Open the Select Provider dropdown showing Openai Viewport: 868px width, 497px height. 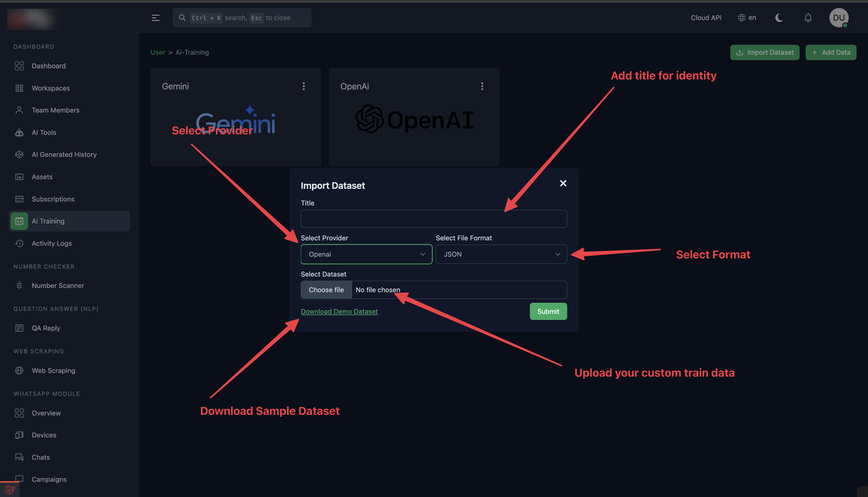click(366, 254)
